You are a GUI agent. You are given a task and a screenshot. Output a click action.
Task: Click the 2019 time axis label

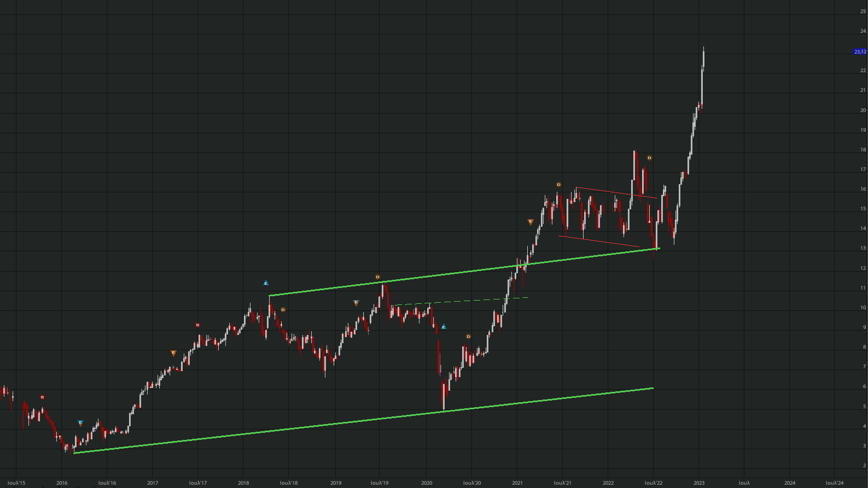(336, 483)
